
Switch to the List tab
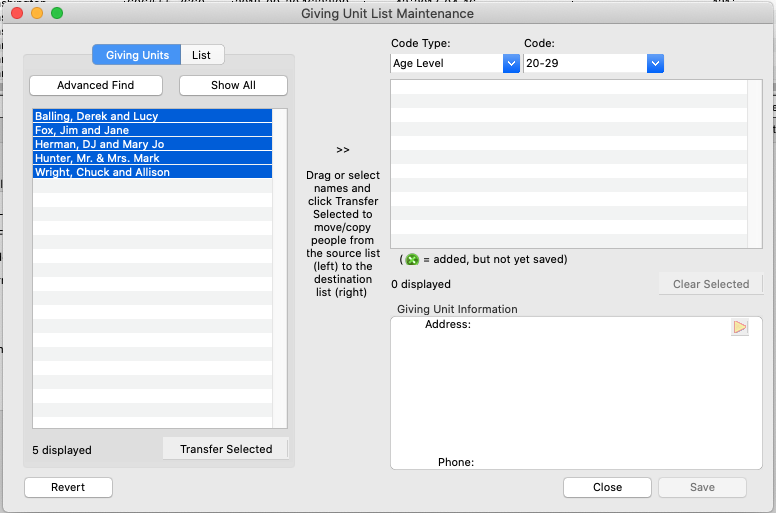point(202,55)
